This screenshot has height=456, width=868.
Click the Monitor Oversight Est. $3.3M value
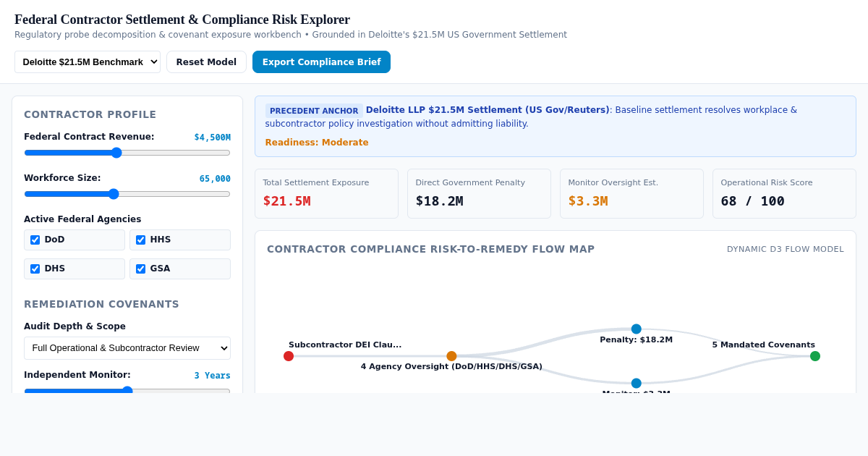pos(588,201)
